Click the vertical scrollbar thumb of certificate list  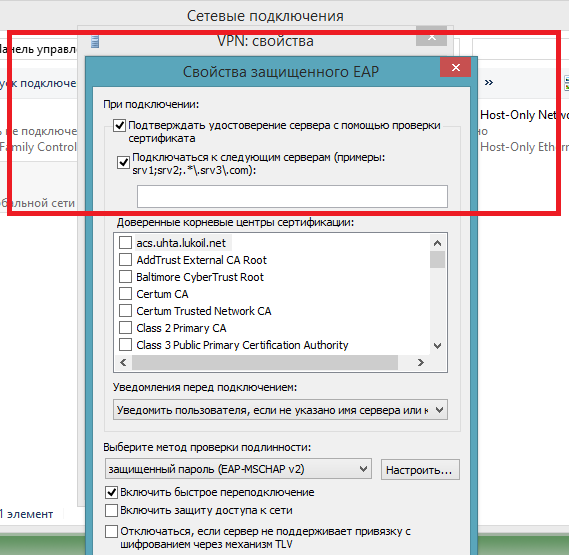[438, 259]
